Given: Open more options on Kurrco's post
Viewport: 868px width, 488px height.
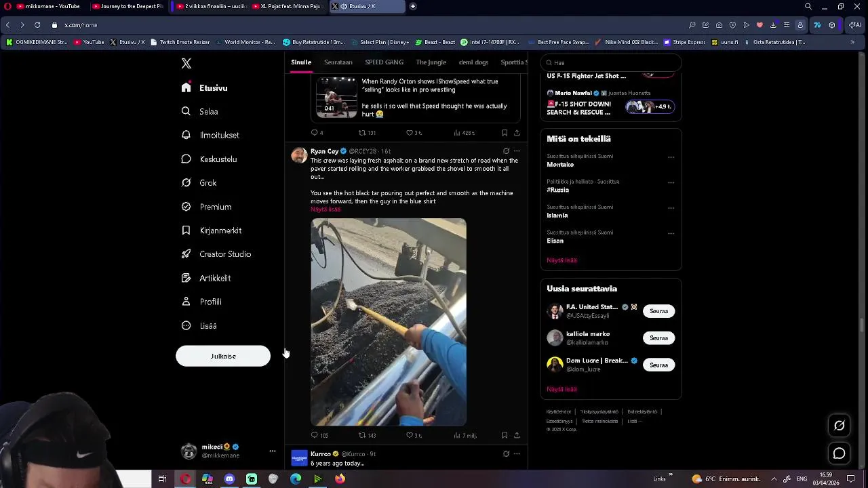Looking at the screenshot, I should pyautogui.click(x=517, y=454).
